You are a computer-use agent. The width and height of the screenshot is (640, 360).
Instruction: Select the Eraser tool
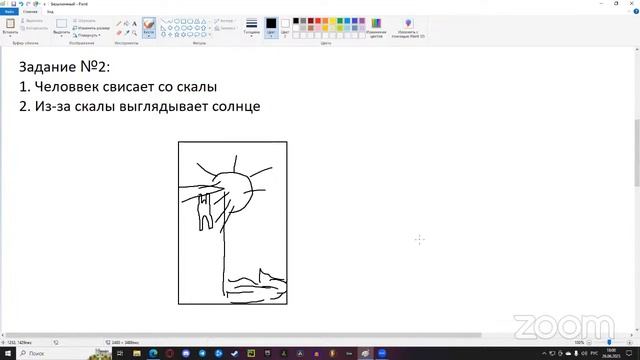(x=119, y=33)
